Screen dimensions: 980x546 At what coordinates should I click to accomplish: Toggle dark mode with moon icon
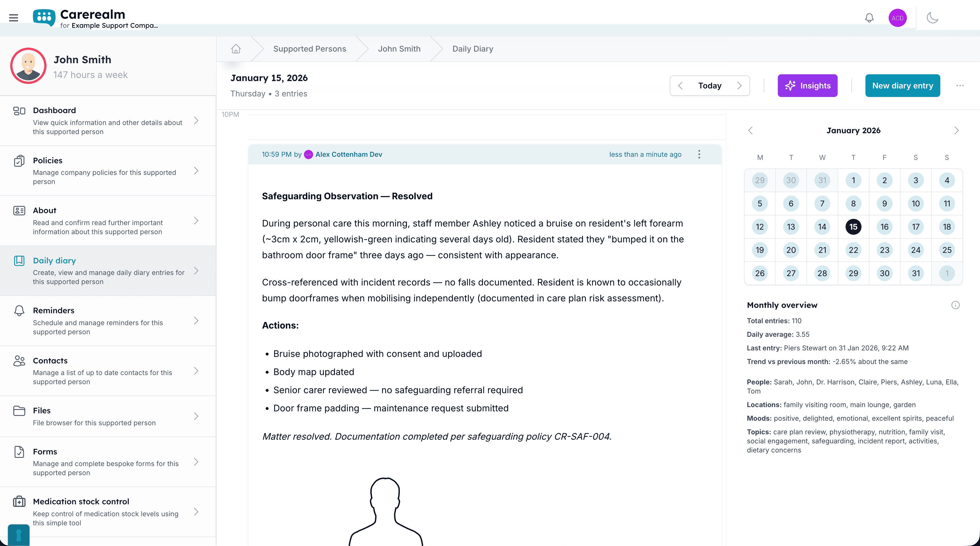[x=932, y=18]
